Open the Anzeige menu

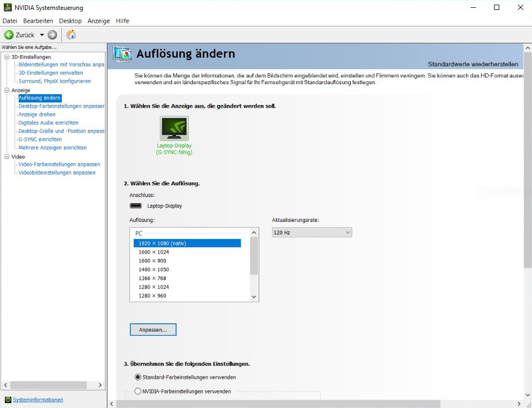[x=99, y=21]
